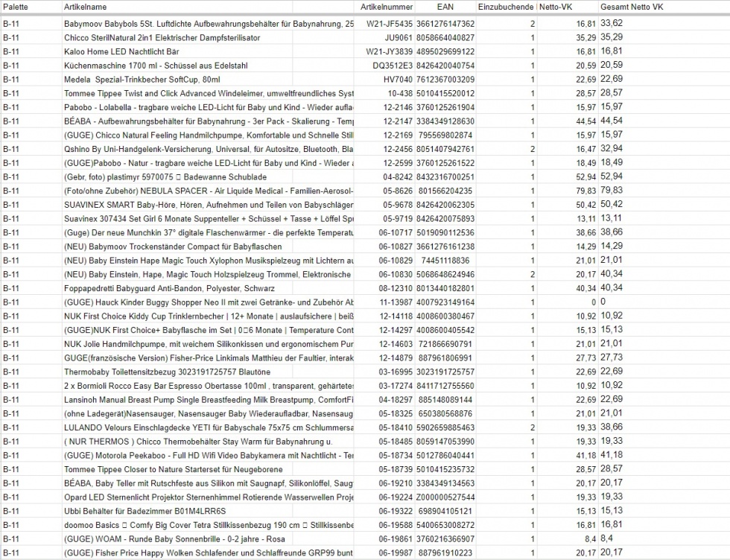Select EAN "3661276147362"
Viewport: 730px width, 560px height.
[x=445, y=24]
